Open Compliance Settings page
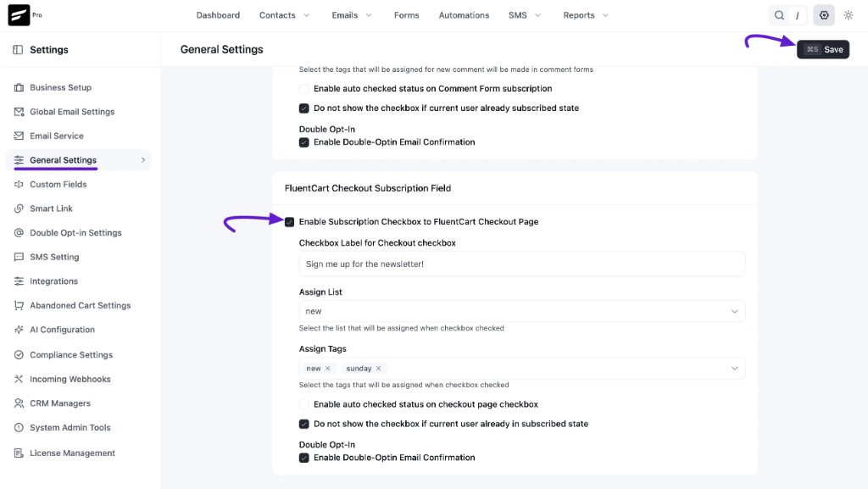 [x=71, y=354]
